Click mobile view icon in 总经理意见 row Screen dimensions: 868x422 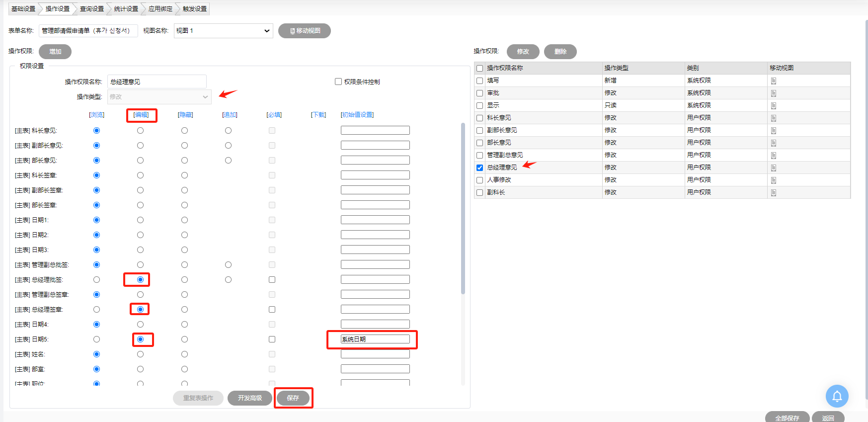(774, 168)
